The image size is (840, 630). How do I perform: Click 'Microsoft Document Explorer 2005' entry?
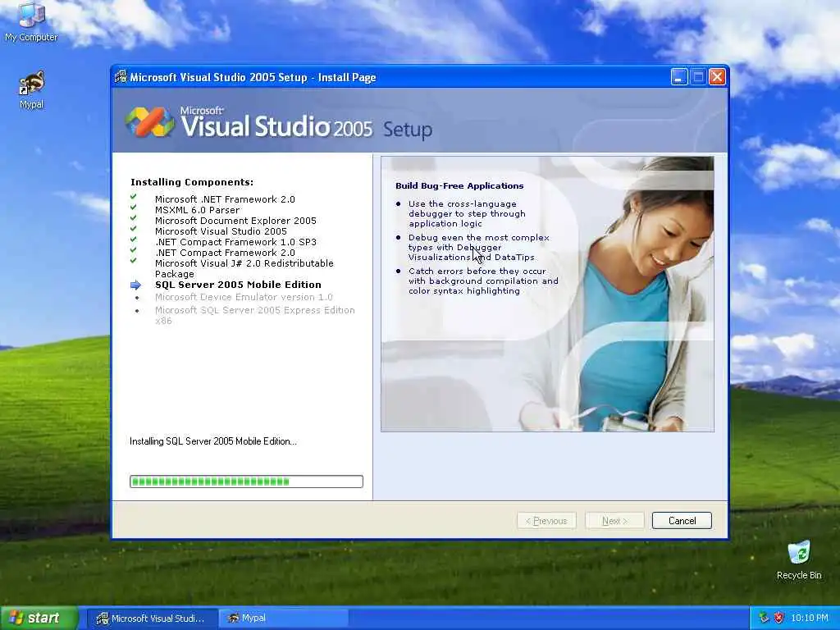tap(235, 221)
